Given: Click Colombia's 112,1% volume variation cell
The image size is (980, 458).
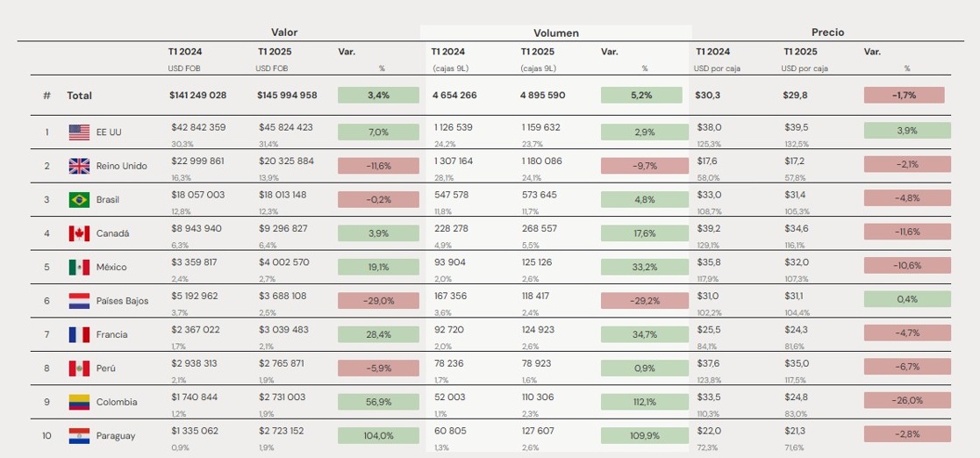Looking at the screenshot, I should [641, 402].
